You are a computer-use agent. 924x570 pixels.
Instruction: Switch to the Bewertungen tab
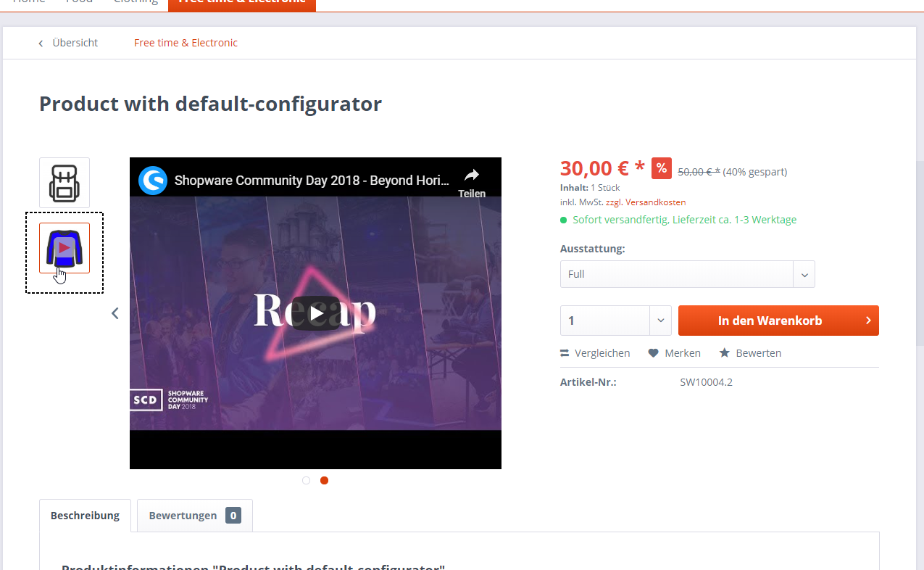pyautogui.click(x=195, y=516)
